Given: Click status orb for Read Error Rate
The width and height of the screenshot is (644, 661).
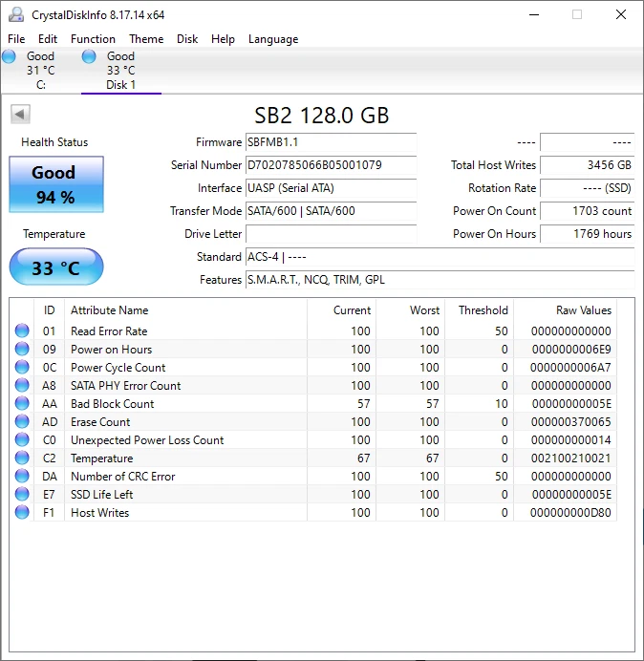Looking at the screenshot, I should pos(22,330).
